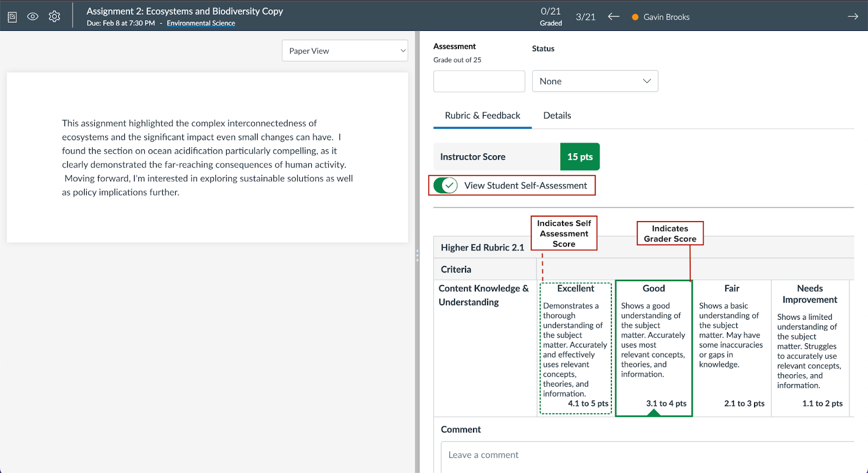Click the Higher Ed Rubric 2.1 title
This screenshot has width=868, height=473.
click(482, 248)
